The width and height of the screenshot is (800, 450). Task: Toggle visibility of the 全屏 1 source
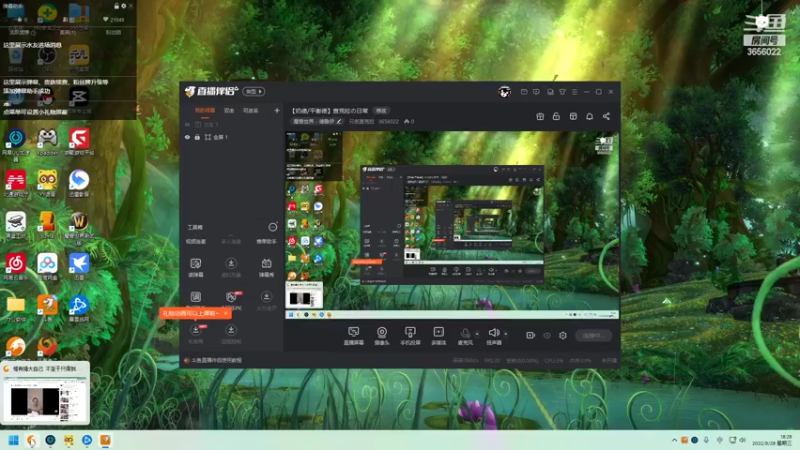pyautogui.click(x=187, y=137)
